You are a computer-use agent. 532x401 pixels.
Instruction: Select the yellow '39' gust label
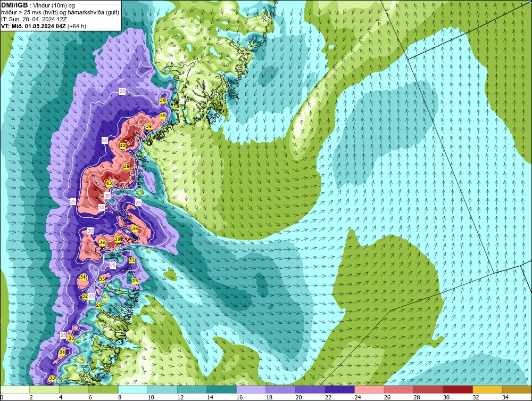point(118,240)
